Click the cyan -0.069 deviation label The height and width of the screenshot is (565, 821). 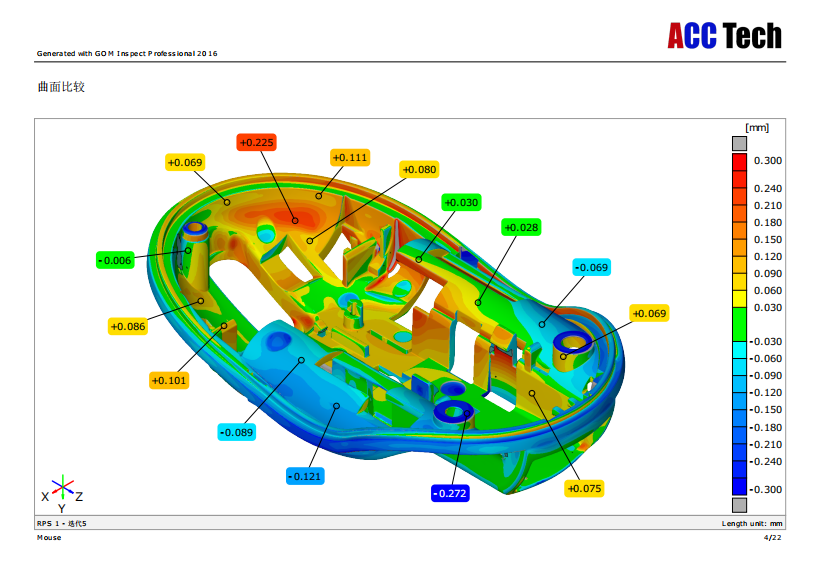[591, 267]
